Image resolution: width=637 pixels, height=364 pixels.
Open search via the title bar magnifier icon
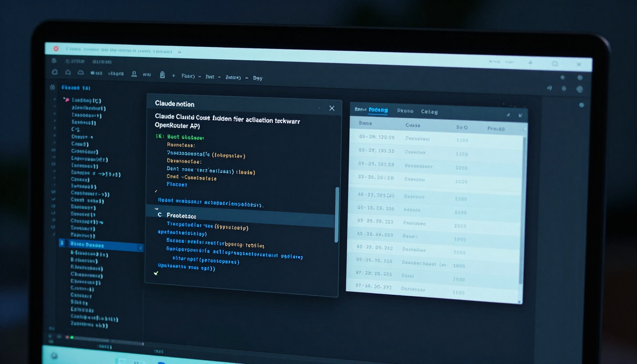point(555,64)
